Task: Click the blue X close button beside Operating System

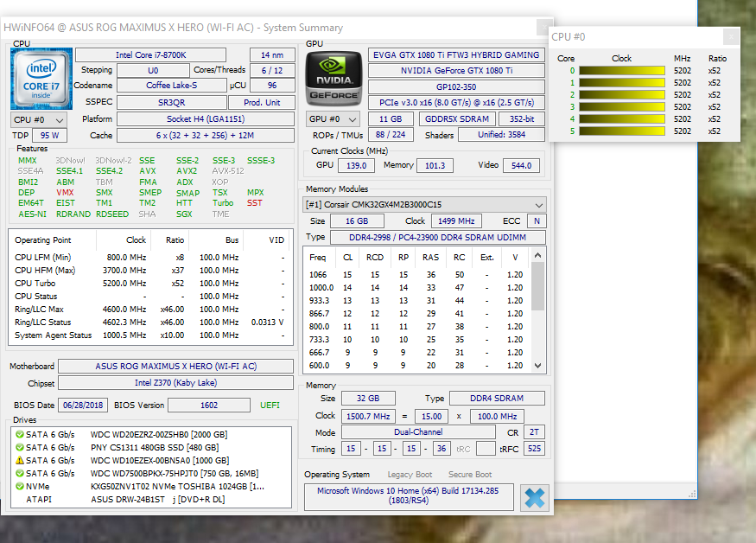Action: [x=535, y=498]
